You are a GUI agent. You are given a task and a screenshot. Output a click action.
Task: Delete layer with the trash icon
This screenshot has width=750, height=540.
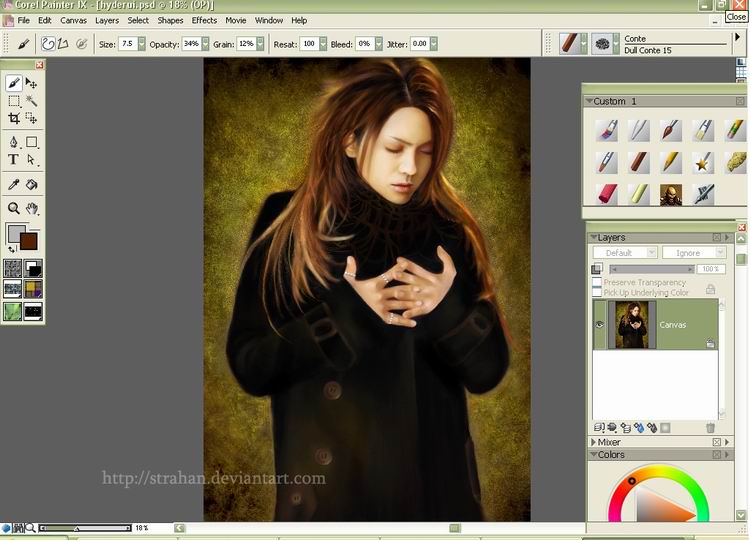(x=710, y=427)
